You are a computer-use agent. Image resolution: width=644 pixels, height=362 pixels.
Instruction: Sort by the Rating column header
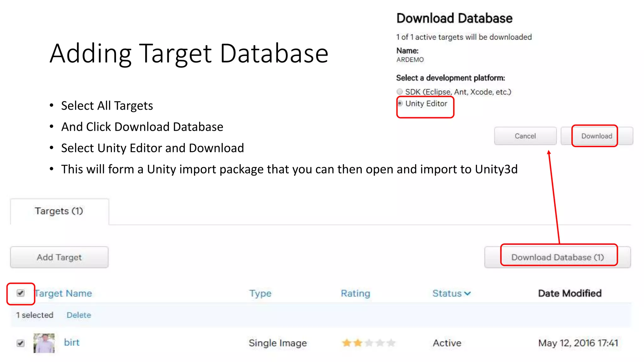355,293
